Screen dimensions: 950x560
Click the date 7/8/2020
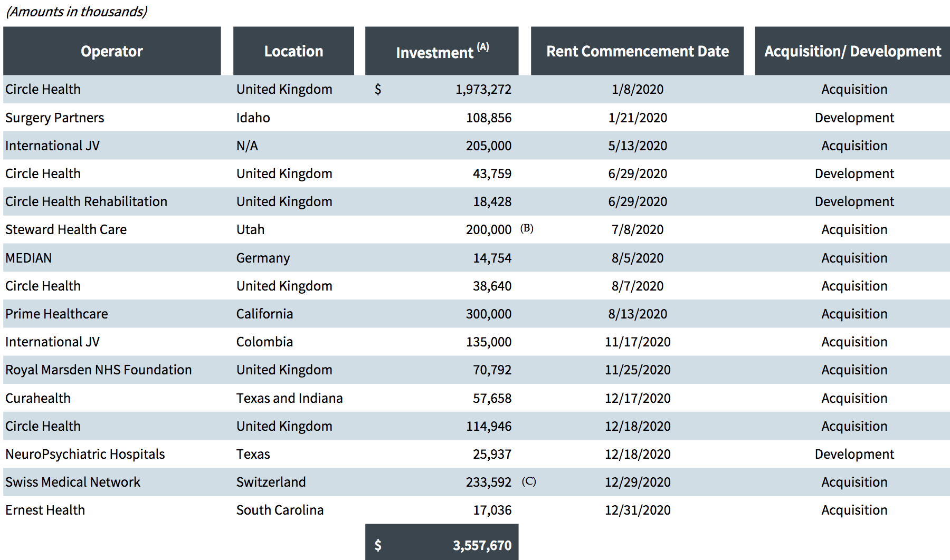[638, 229]
